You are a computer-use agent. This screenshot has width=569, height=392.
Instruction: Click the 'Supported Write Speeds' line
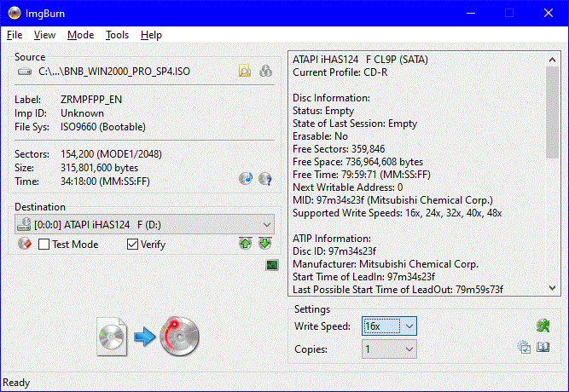pyautogui.click(x=397, y=213)
